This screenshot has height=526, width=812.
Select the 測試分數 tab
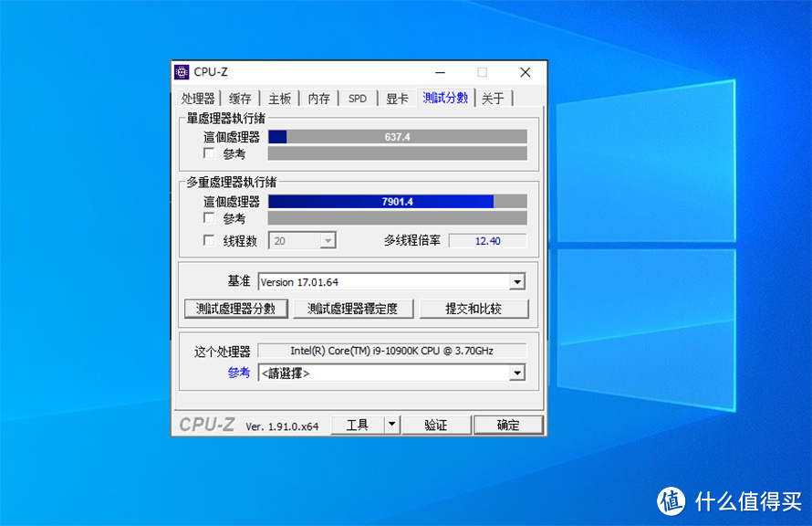tap(445, 98)
